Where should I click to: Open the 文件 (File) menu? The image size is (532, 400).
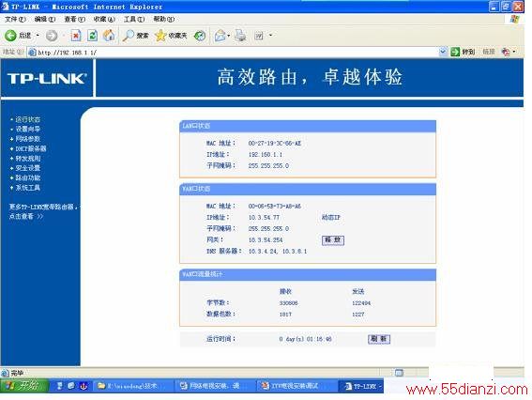point(15,20)
